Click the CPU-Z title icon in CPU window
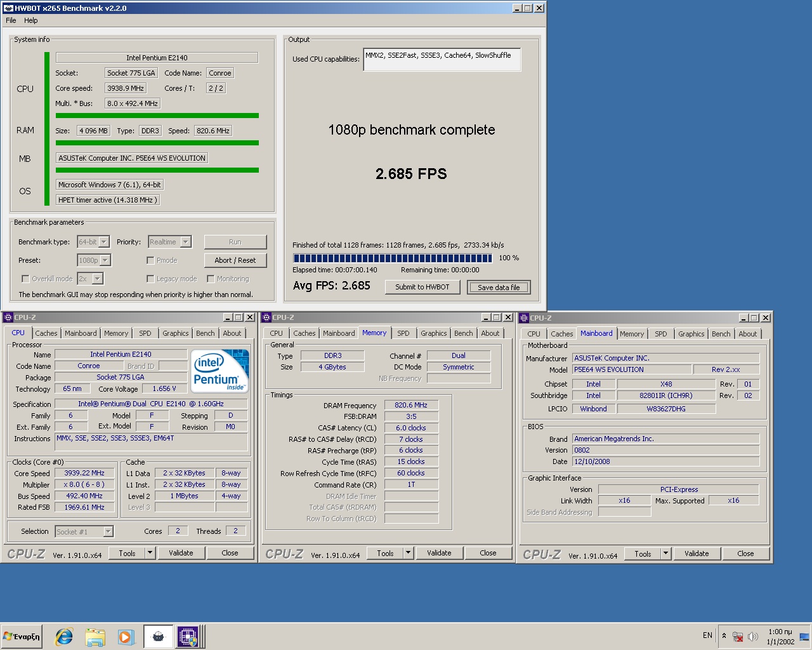 (8, 317)
